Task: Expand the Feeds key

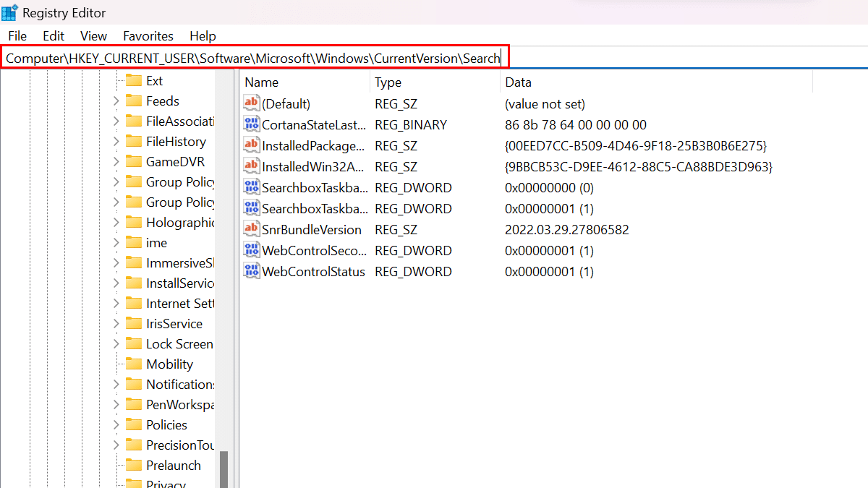Action: (x=116, y=100)
